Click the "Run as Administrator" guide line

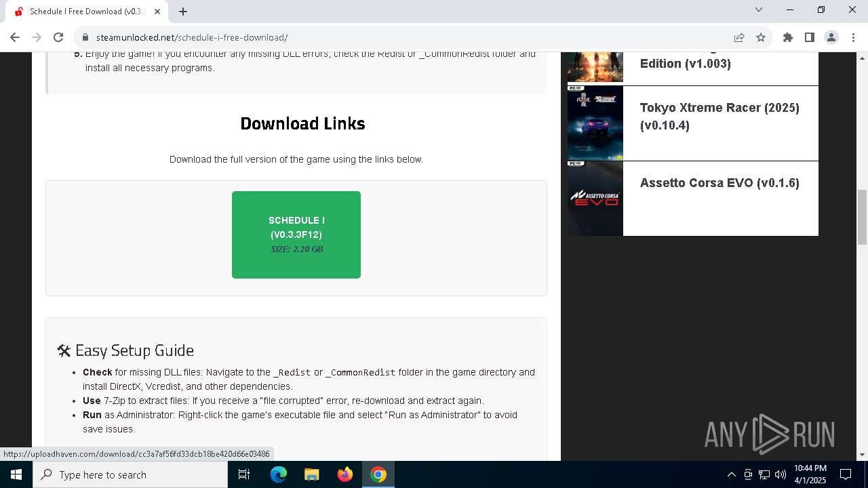pos(300,422)
